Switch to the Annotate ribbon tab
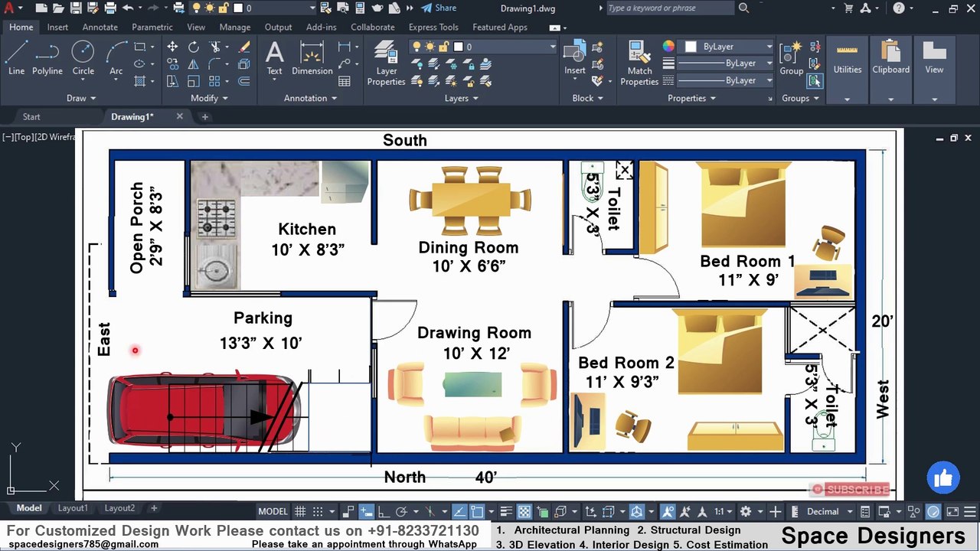 100,27
